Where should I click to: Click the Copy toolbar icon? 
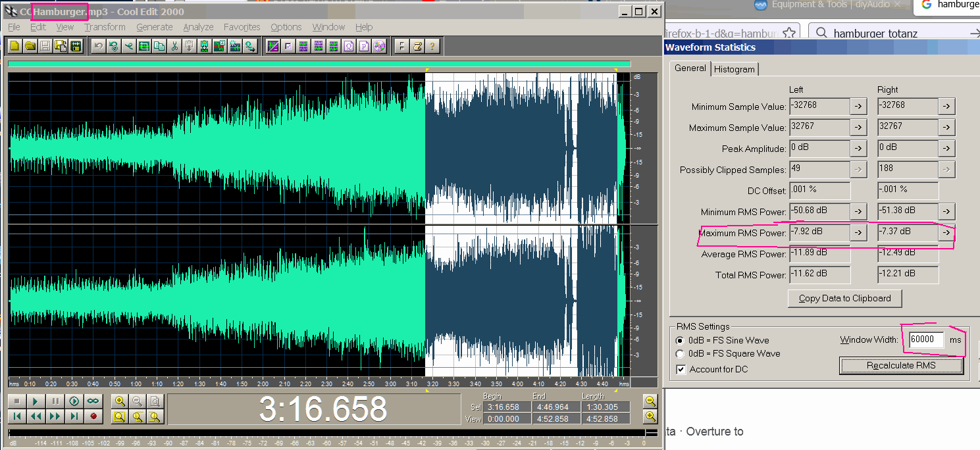[x=159, y=46]
